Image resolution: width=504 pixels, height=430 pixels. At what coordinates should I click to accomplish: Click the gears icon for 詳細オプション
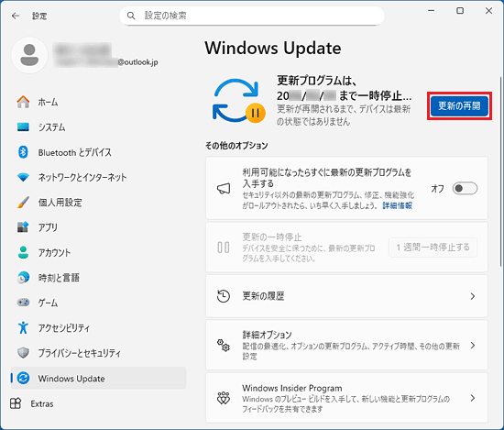(x=224, y=346)
